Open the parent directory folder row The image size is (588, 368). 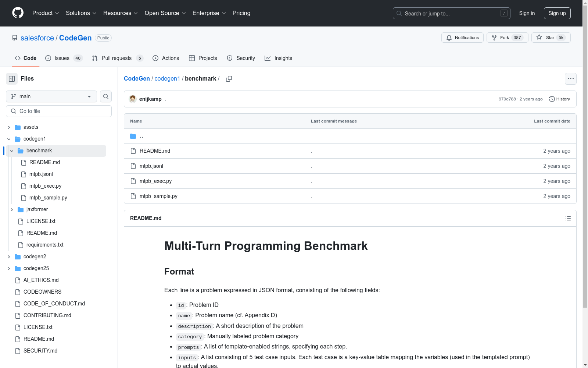coord(350,136)
